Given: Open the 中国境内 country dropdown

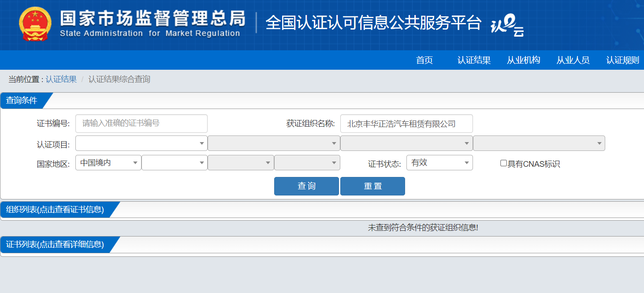Looking at the screenshot, I should click(x=108, y=163).
